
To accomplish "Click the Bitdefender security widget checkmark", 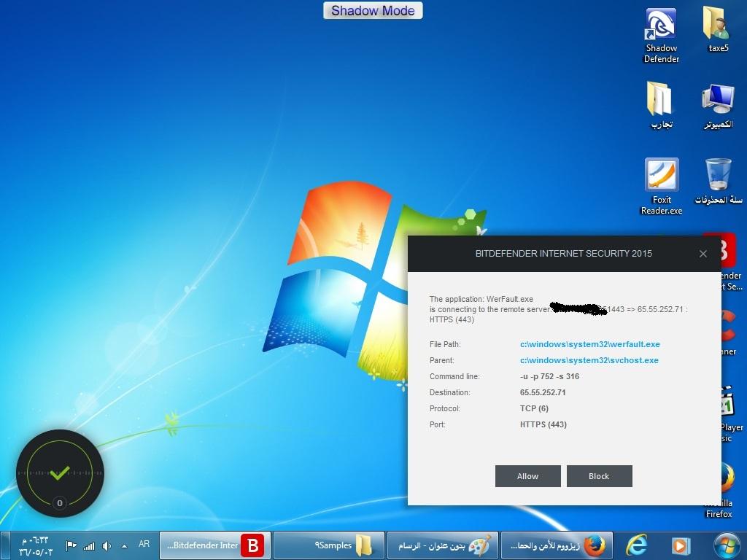I will 60,472.
